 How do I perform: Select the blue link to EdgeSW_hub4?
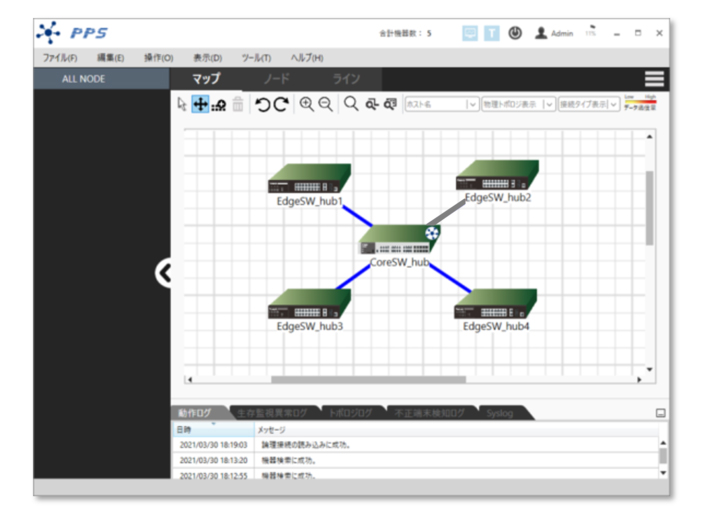click(450, 278)
